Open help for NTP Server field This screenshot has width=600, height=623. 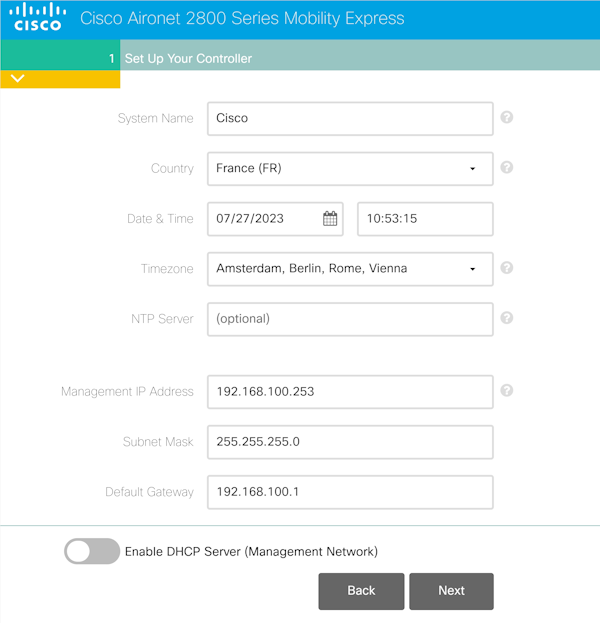point(506,318)
